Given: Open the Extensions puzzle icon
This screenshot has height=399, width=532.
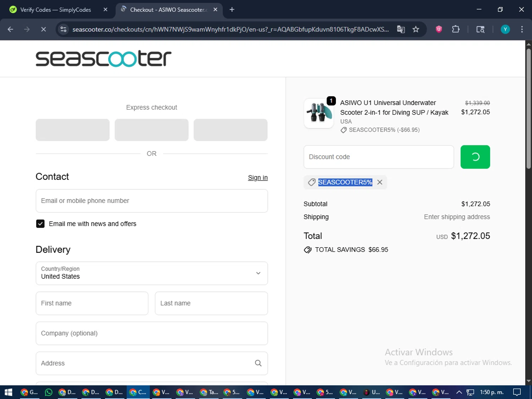Looking at the screenshot, I should tap(456, 29).
